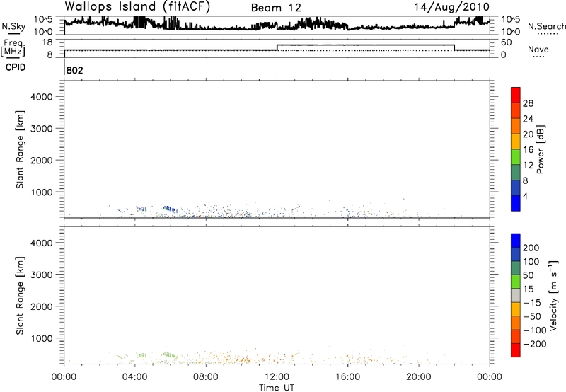Viewport: 566px width, 392px height.
Task: Select the 12:00 time tick label
Action: (x=277, y=377)
